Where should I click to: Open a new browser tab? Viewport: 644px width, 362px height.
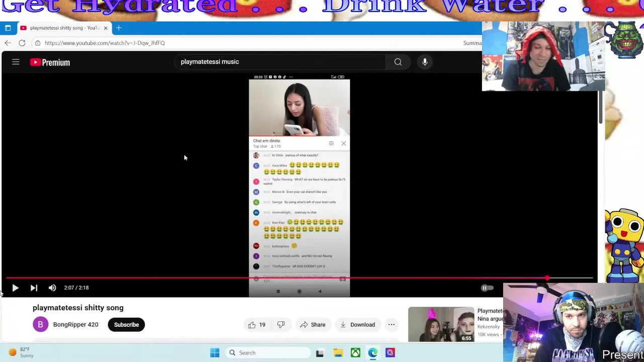pos(119,28)
